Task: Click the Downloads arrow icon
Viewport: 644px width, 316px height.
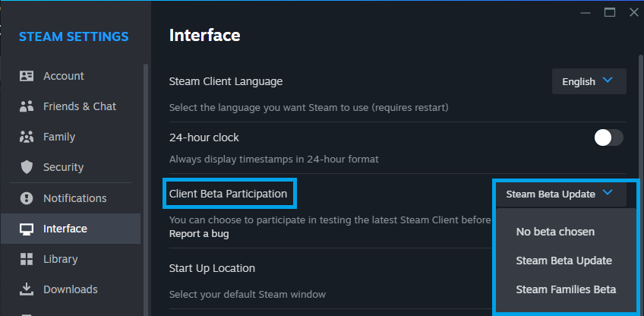Action: point(27,289)
